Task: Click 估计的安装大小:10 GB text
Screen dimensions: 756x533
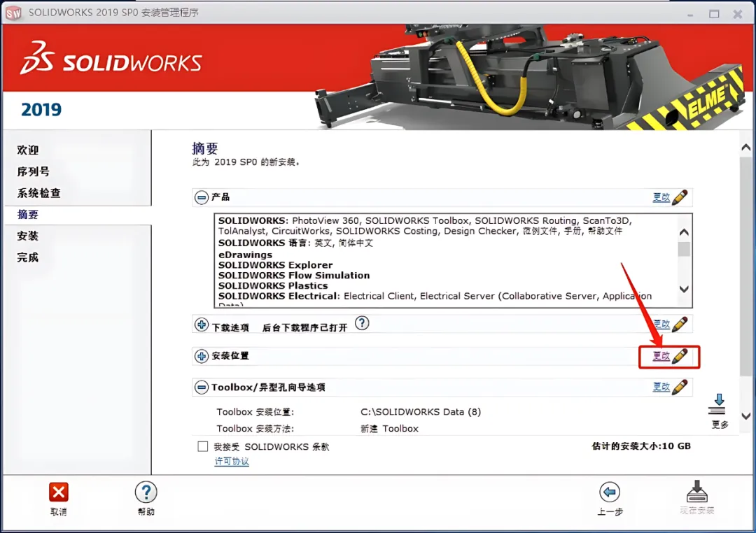Action: tap(641, 446)
